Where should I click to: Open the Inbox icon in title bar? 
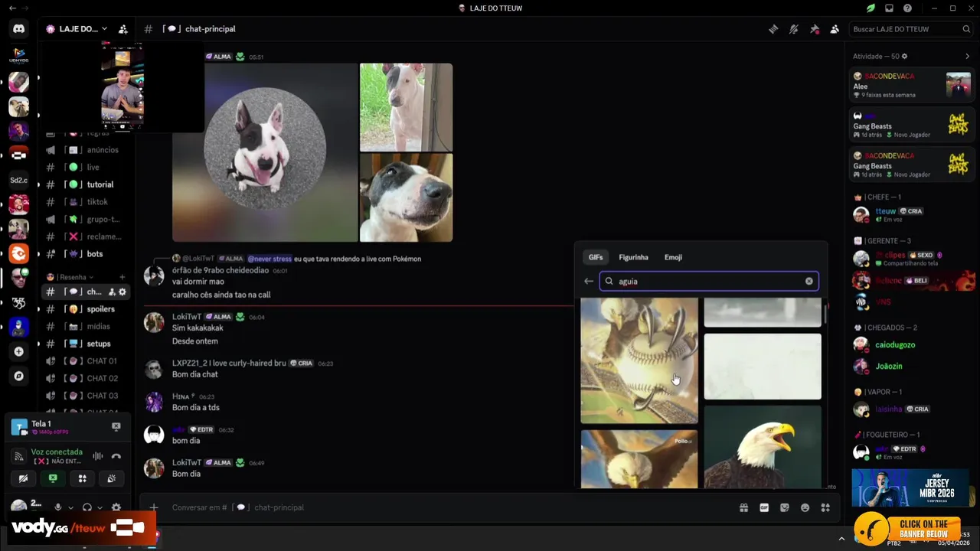click(x=889, y=8)
